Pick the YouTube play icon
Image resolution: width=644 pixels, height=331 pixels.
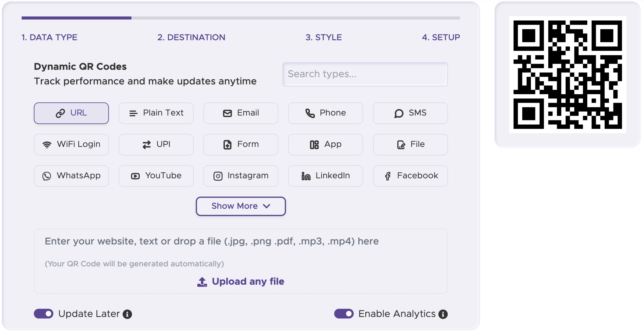click(x=135, y=176)
